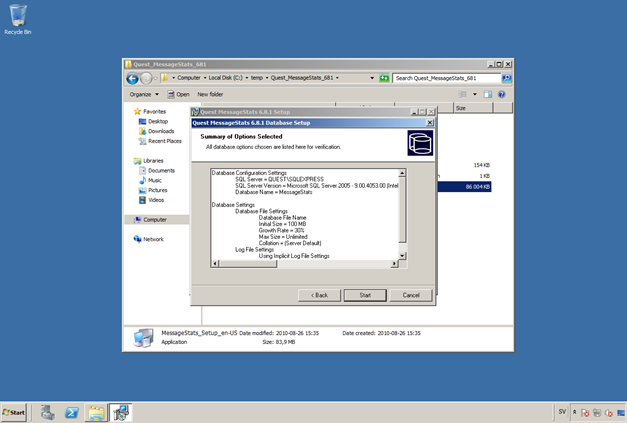Expand the arrow before Computer in breadcrumb
The image size is (627, 423).
pos(174,78)
